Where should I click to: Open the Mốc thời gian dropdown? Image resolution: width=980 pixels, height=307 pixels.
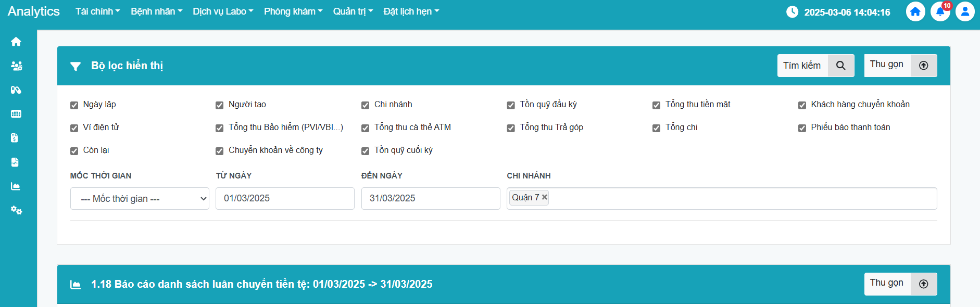click(140, 199)
